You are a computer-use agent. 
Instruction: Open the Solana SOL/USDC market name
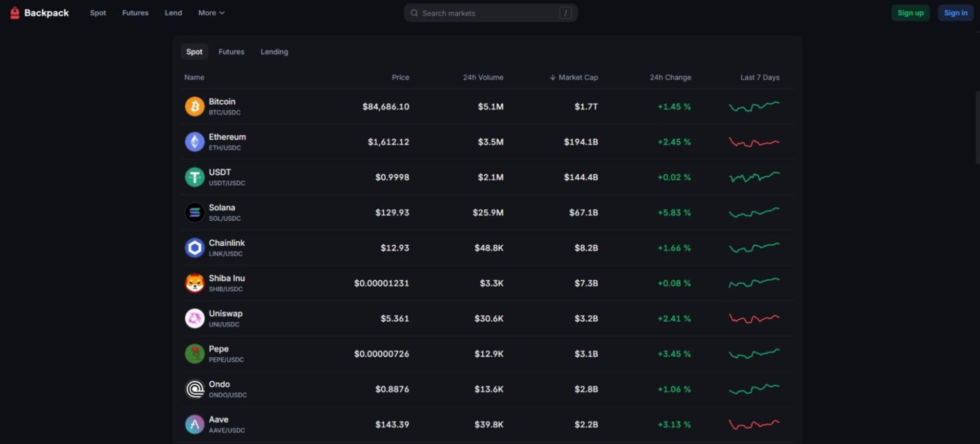click(x=225, y=213)
